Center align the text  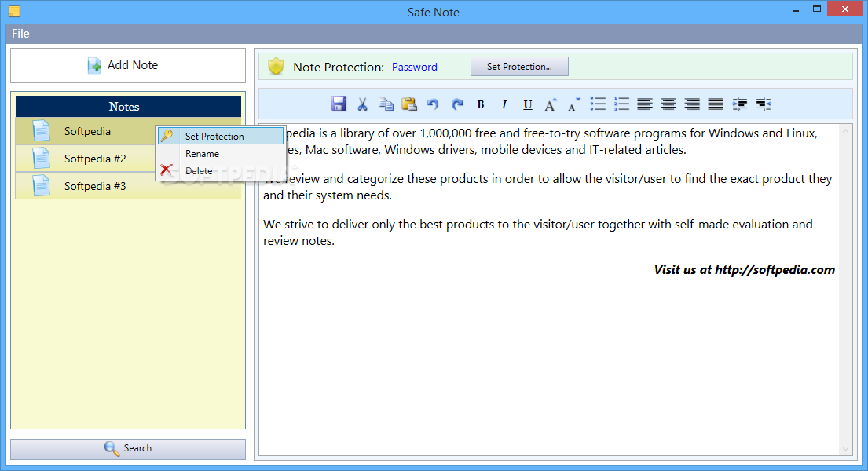tap(668, 104)
